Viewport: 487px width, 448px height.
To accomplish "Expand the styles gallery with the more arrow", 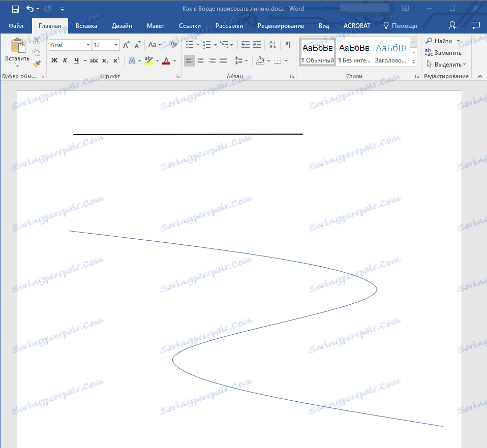I will 414,62.
